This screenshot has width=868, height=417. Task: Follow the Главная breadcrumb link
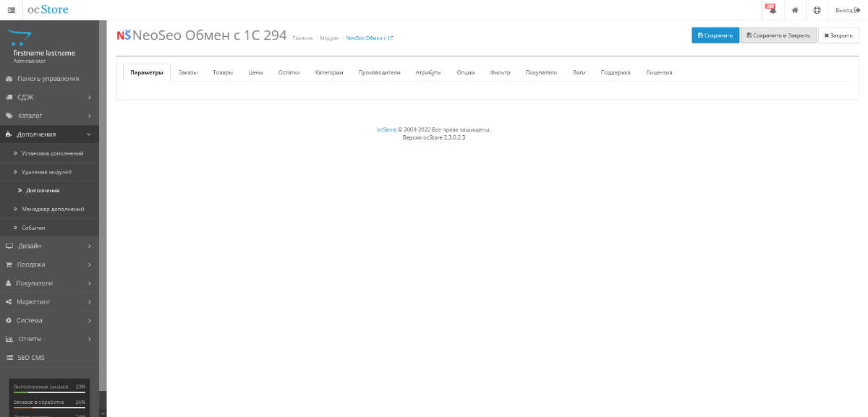click(x=303, y=38)
